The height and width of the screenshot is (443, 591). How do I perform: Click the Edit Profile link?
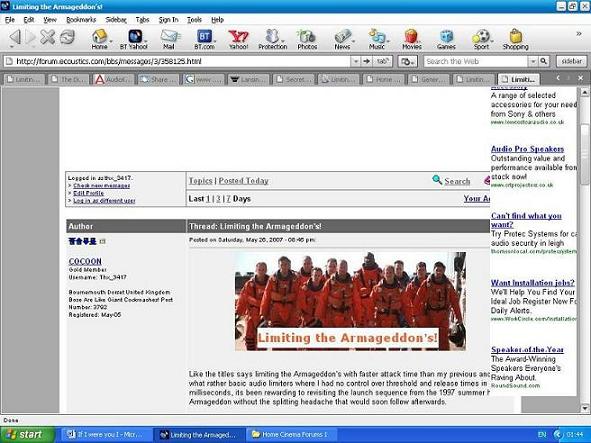coord(89,193)
